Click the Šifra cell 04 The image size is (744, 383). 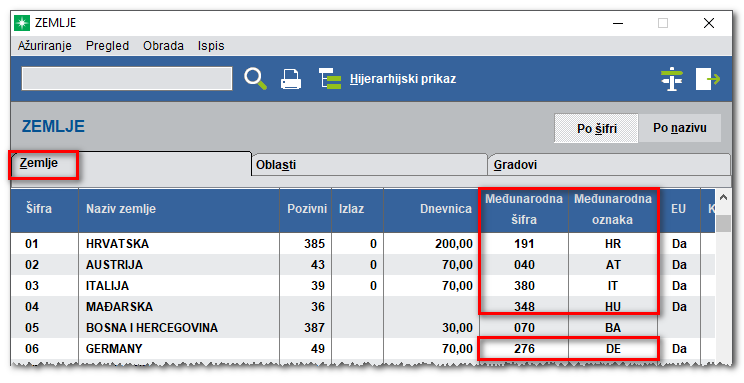click(x=32, y=307)
